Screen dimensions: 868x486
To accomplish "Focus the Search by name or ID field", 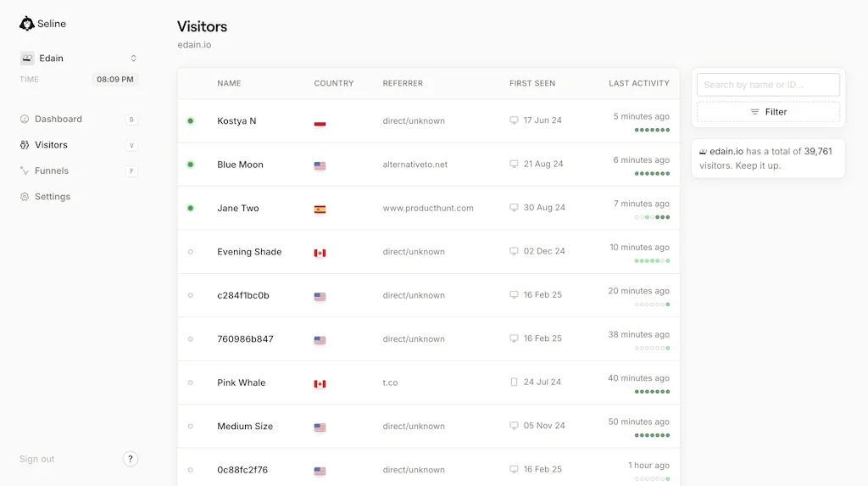I will (768, 85).
